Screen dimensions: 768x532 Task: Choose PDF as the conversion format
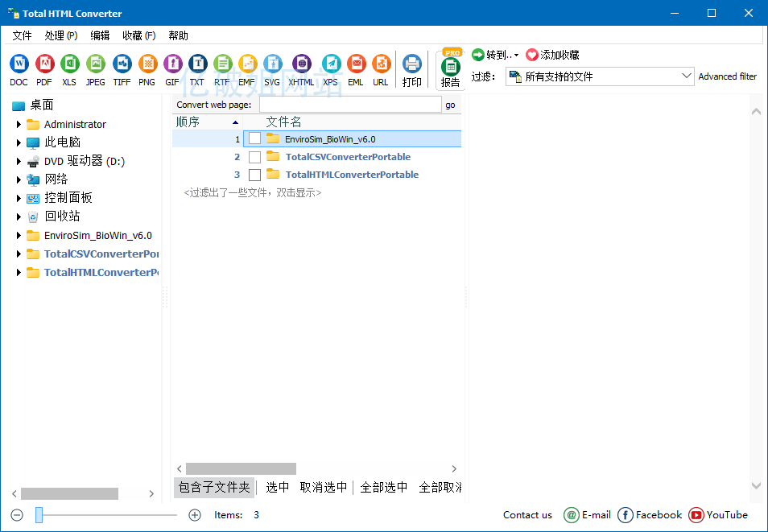(43, 64)
